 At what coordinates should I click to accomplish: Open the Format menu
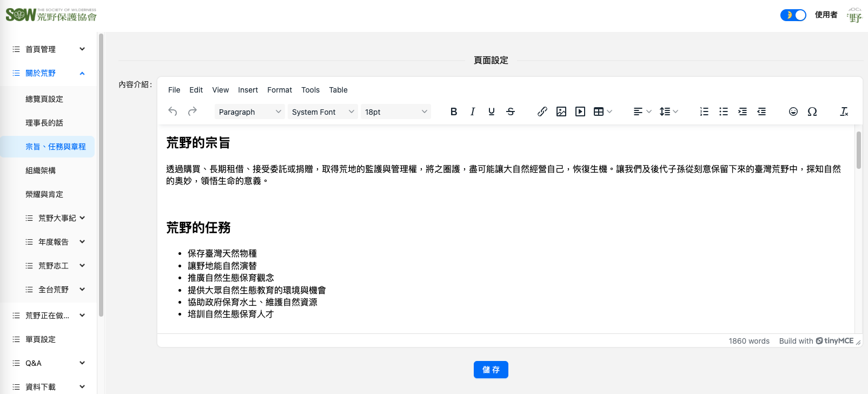pos(279,90)
